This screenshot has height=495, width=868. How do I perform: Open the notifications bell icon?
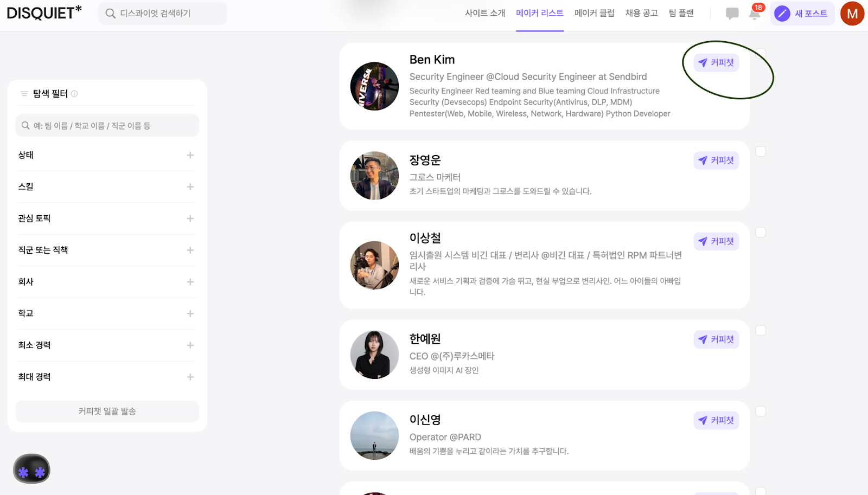(754, 14)
